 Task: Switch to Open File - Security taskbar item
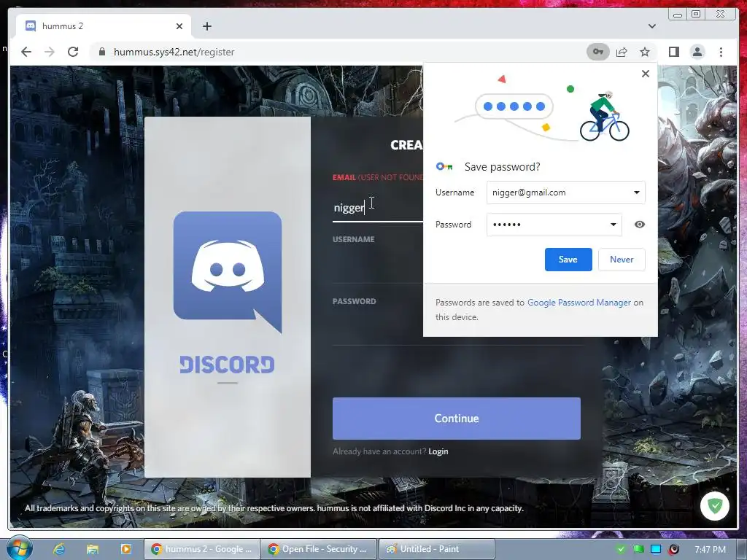tap(319, 549)
